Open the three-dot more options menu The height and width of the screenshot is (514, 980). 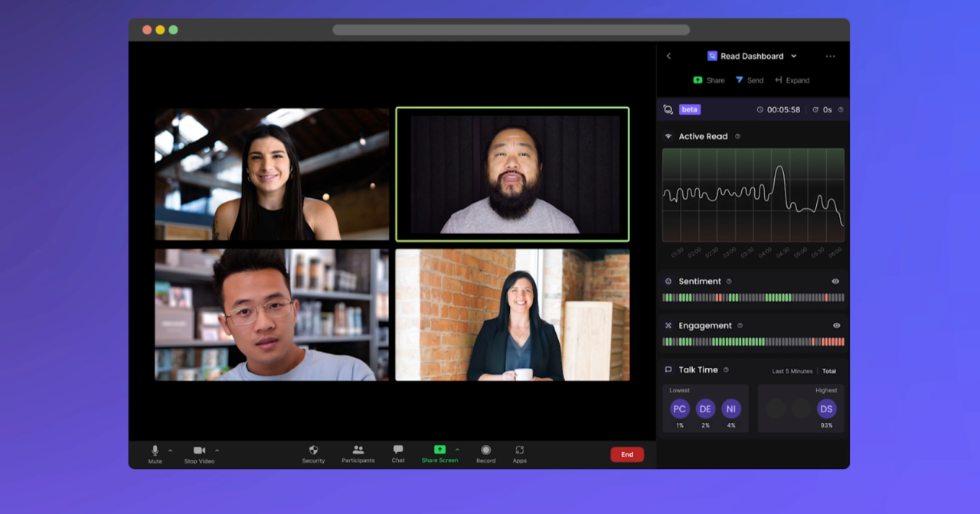[x=830, y=56]
